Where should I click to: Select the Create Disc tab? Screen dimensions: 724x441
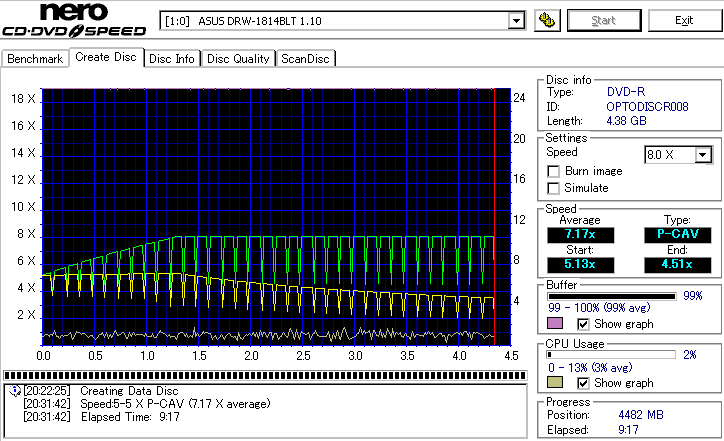click(105, 57)
